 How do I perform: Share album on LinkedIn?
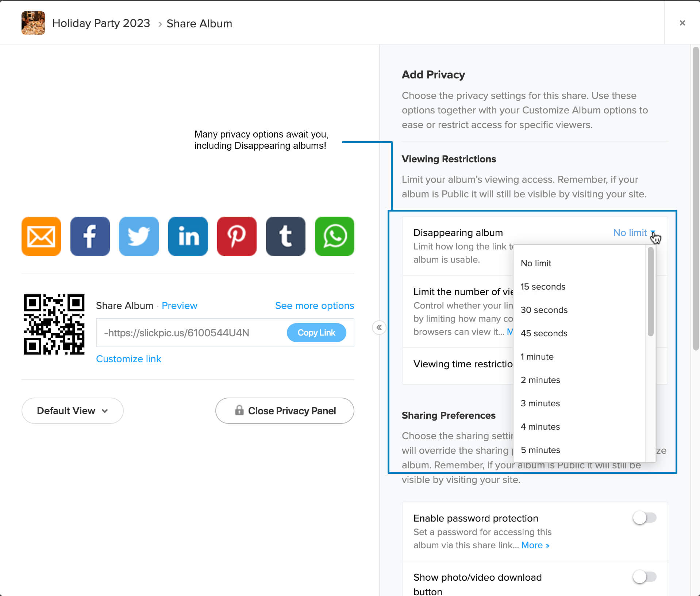[188, 236]
